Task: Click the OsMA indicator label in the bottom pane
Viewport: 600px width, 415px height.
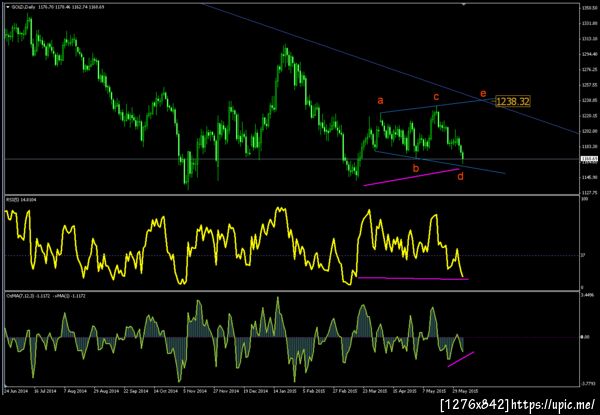Action: pyautogui.click(x=45, y=296)
